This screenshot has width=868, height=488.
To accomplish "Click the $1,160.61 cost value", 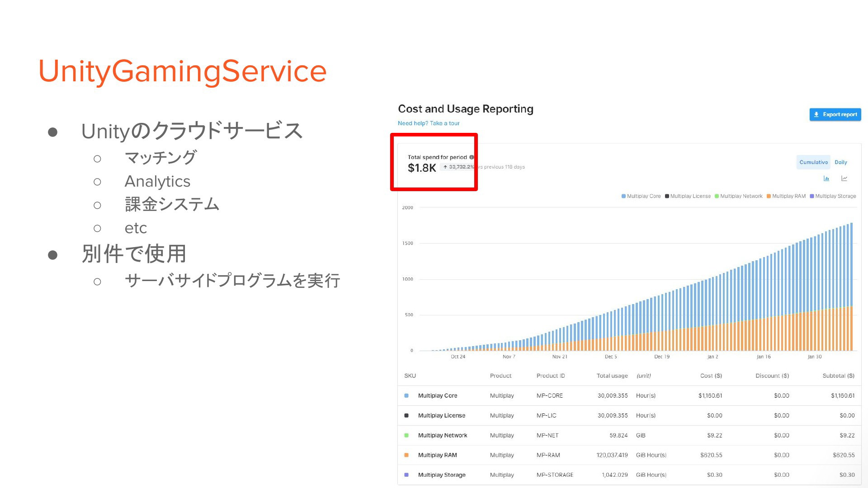I will [x=710, y=396].
